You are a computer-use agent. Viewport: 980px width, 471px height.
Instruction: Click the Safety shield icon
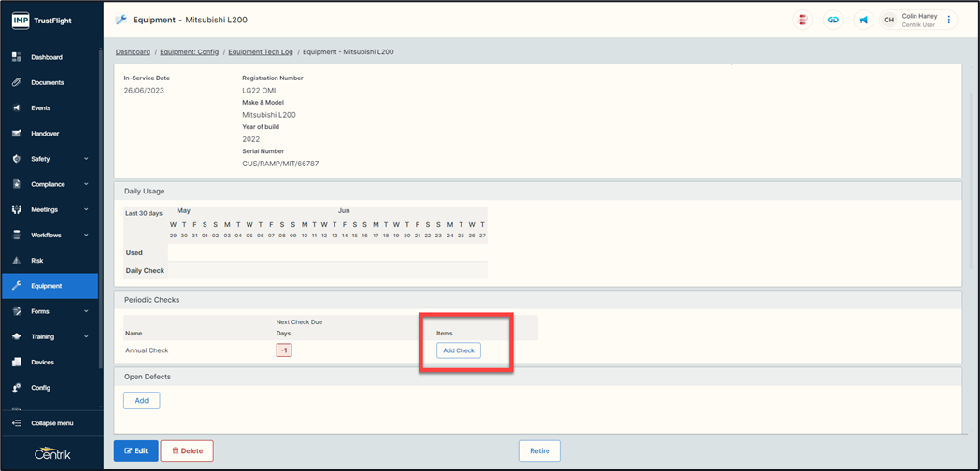click(x=17, y=159)
